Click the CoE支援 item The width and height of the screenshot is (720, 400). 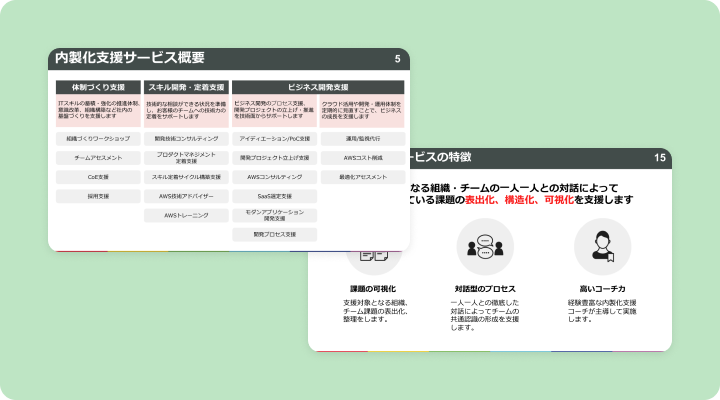pyautogui.click(x=98, y=177)
